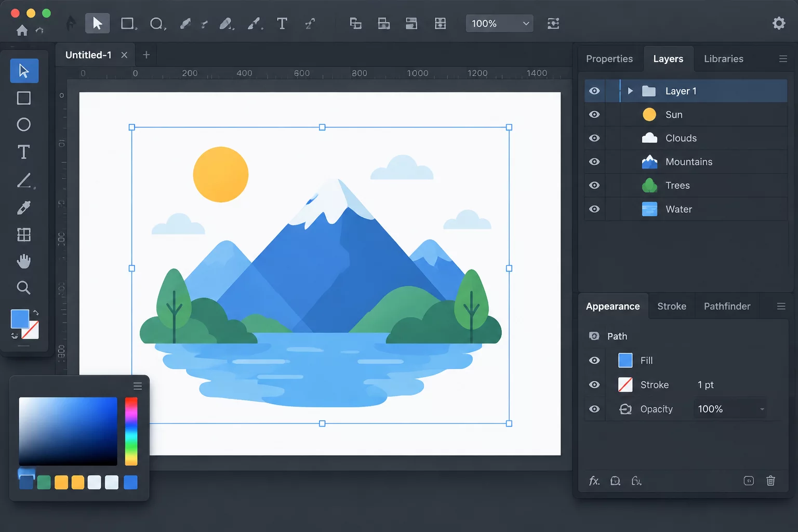Click the delete trash icon in Appearance panel
This screenshot has width=798, height=532.
(x=770, y=481)
